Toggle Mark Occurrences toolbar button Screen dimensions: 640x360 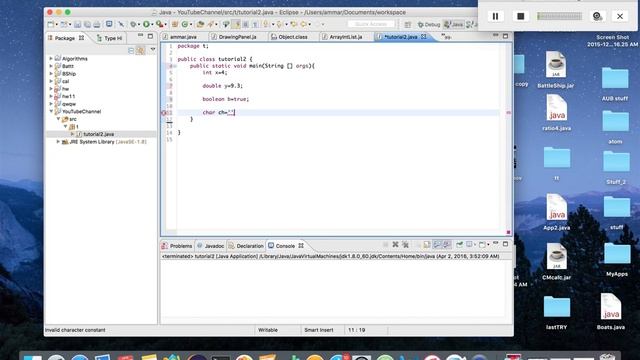(x=236, y=24)
